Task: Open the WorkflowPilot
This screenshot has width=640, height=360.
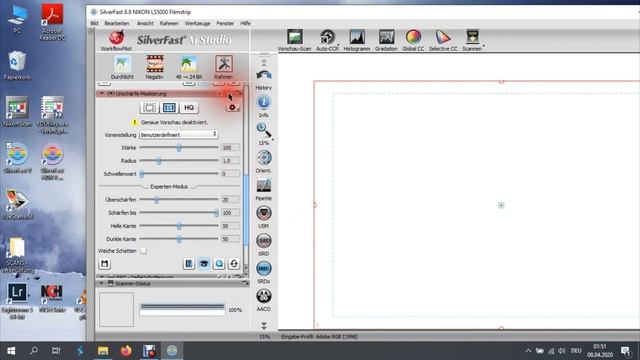Action: tap(116, 40)
